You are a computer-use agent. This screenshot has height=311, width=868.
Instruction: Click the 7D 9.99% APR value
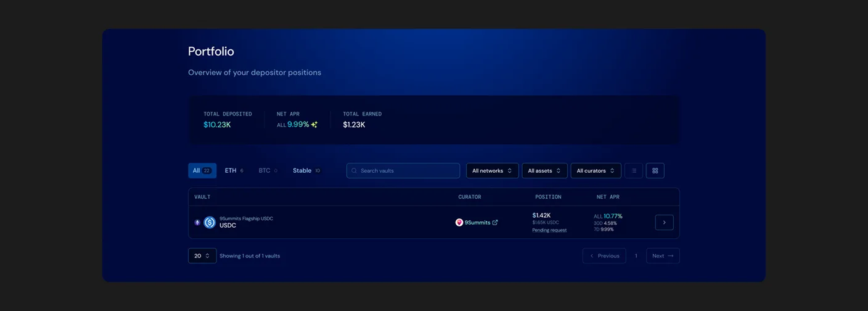(604, 230)
